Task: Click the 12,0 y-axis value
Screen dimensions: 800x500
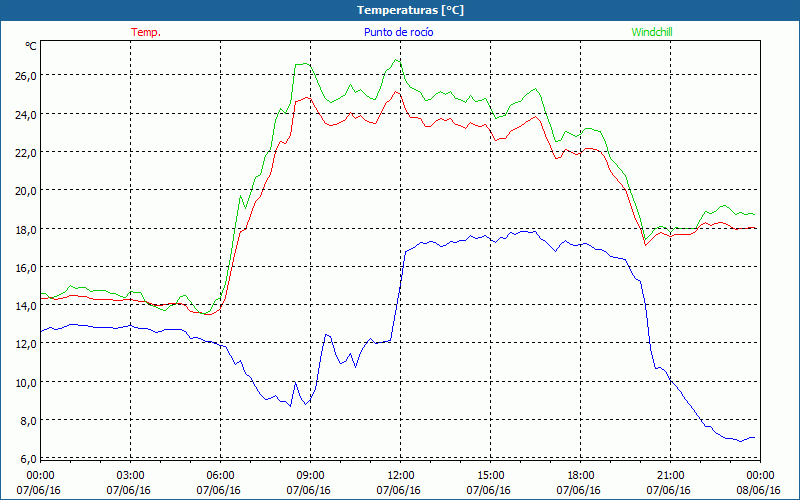Action: pos(26,344)
